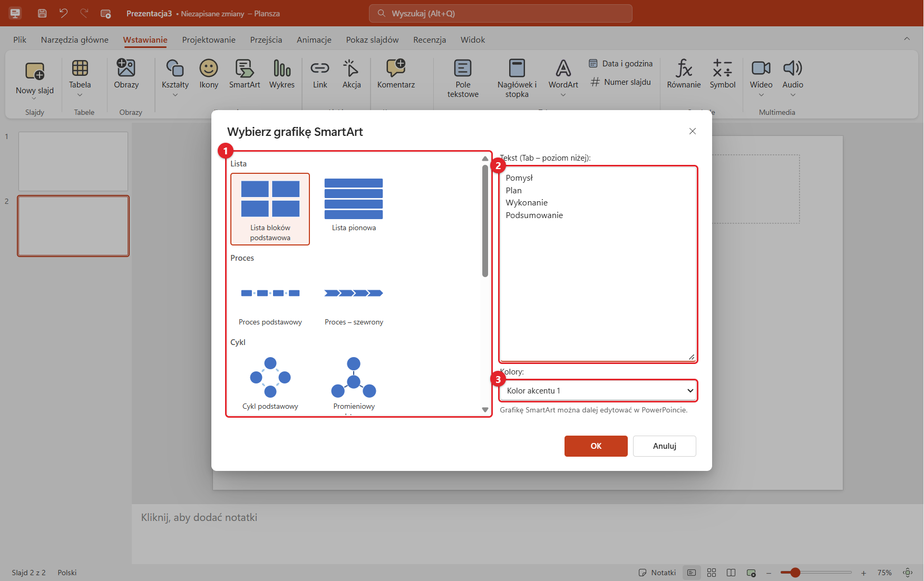924x581 pixels.
Task: Undo the last action
Action: [63, 13]
